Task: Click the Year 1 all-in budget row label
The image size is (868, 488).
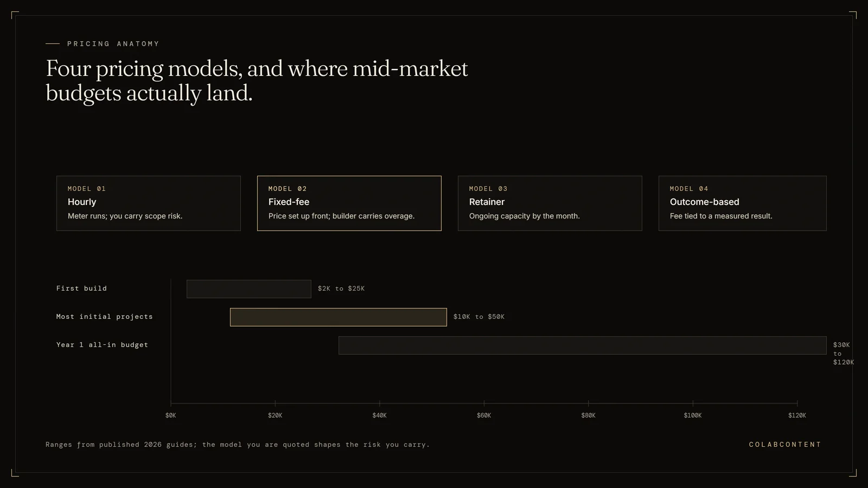Action: [x=103, y=345]
